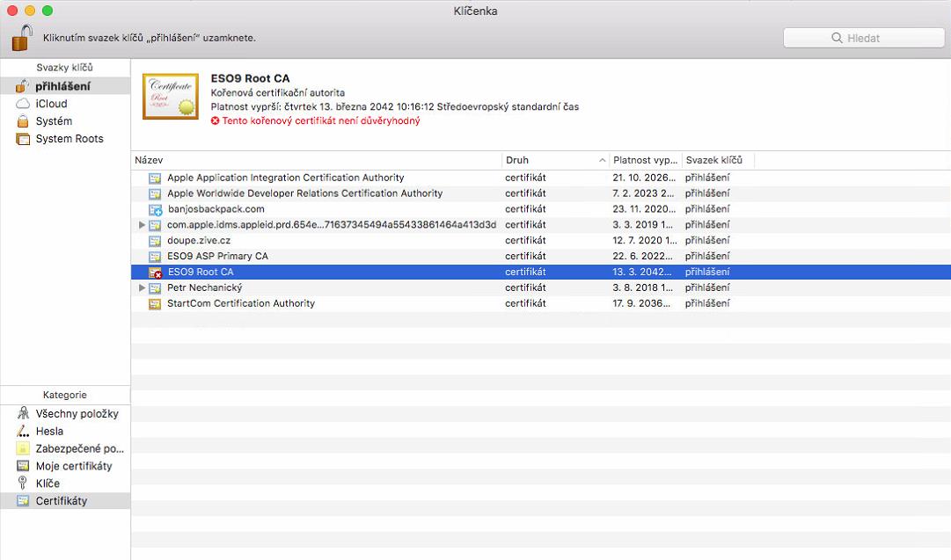Viewport: 951px width, 560px height.
Task: Show Zabezpečené poznámky category
Action: 65,449
